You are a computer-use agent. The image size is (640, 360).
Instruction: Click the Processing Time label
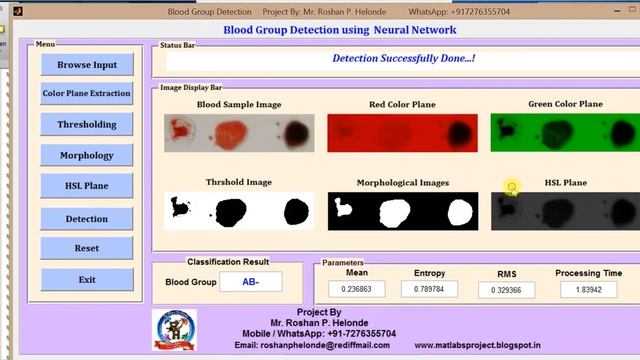[589, 273]
